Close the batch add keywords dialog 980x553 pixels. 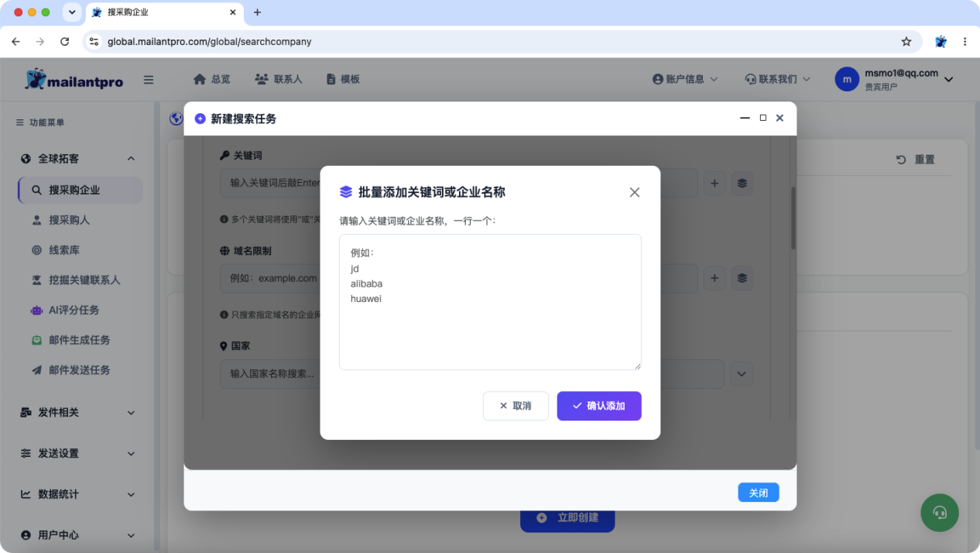pyautogui.click(x=635, y=192)
